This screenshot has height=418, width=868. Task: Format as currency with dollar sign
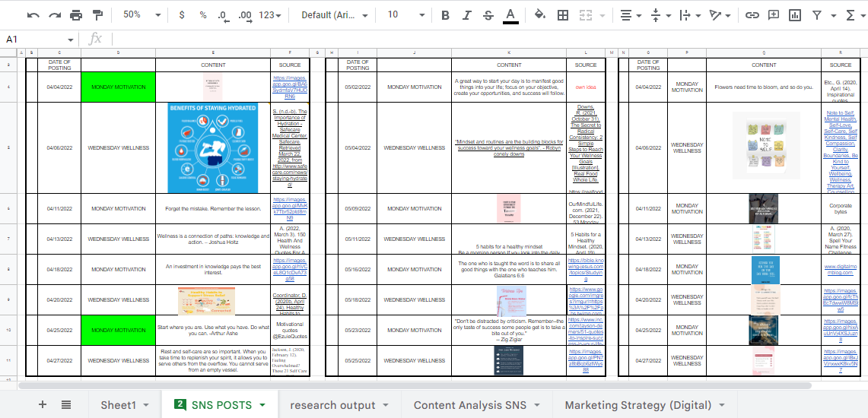coord(182,15)
